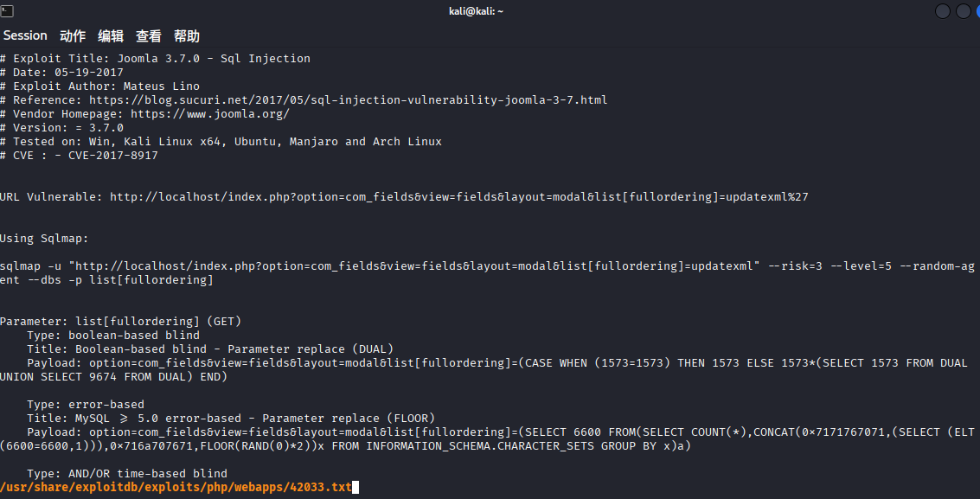This screenshot has height=499, width=980.
Task: Click the blog.sucuri.net reference URL
Action: point(348,100)
